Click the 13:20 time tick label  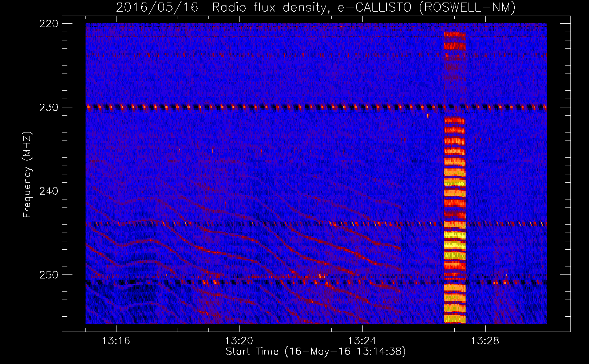tap(239, 341)
